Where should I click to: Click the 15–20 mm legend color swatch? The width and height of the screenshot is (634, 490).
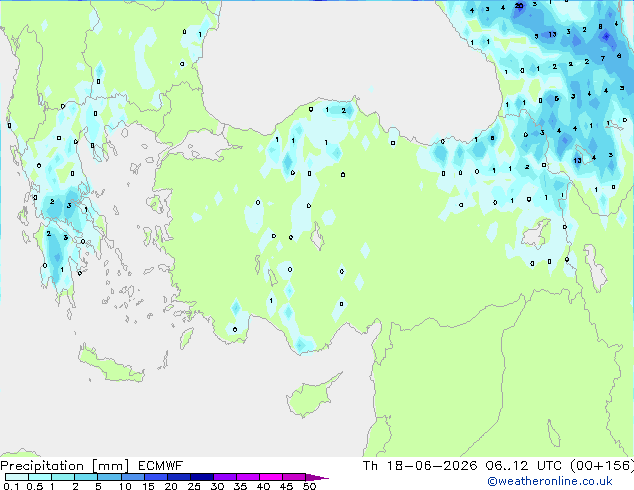click(155, 477)
